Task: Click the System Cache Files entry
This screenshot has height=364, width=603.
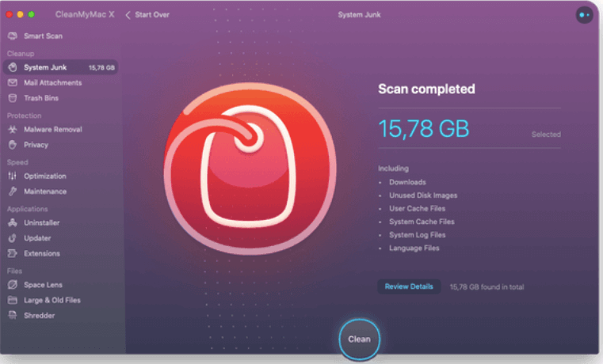Action: pos(422,222)
